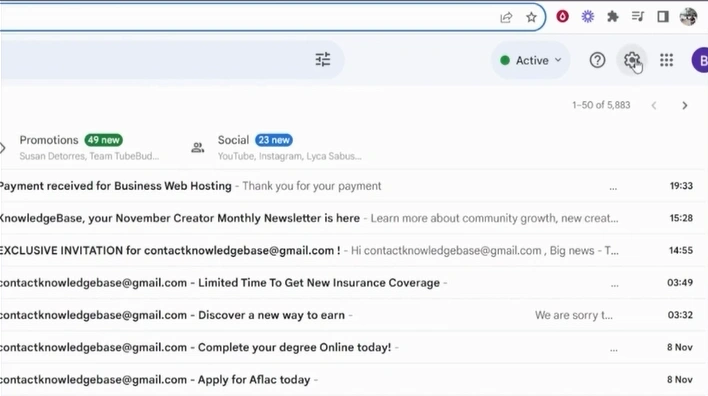Click the 14:55 timestamp
Viewport: 708px width, 396px height.
[681, 251]
